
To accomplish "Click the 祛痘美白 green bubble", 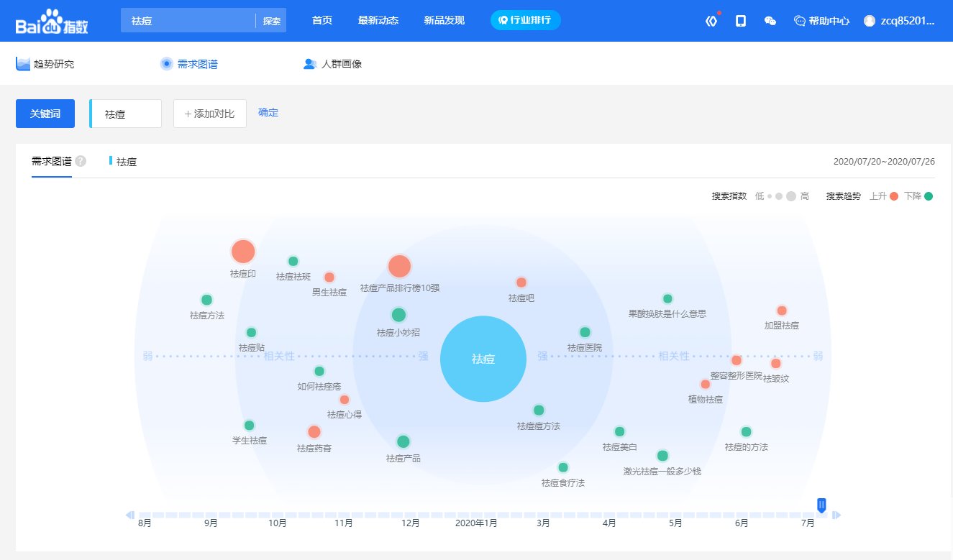I will (x=620, y=431).
